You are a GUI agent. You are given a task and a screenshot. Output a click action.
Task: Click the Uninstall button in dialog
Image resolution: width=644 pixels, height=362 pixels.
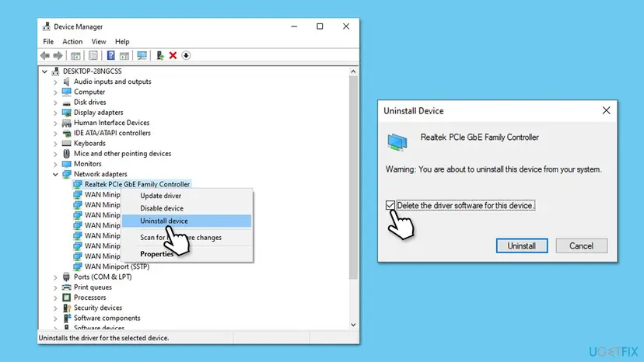click(522, 245)
